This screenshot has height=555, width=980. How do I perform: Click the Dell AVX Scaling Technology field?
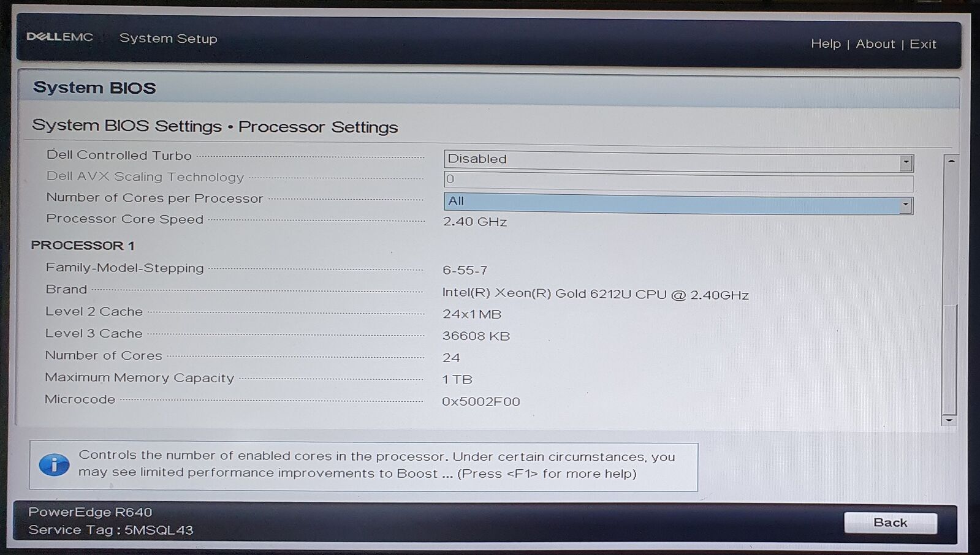(678, 181)
